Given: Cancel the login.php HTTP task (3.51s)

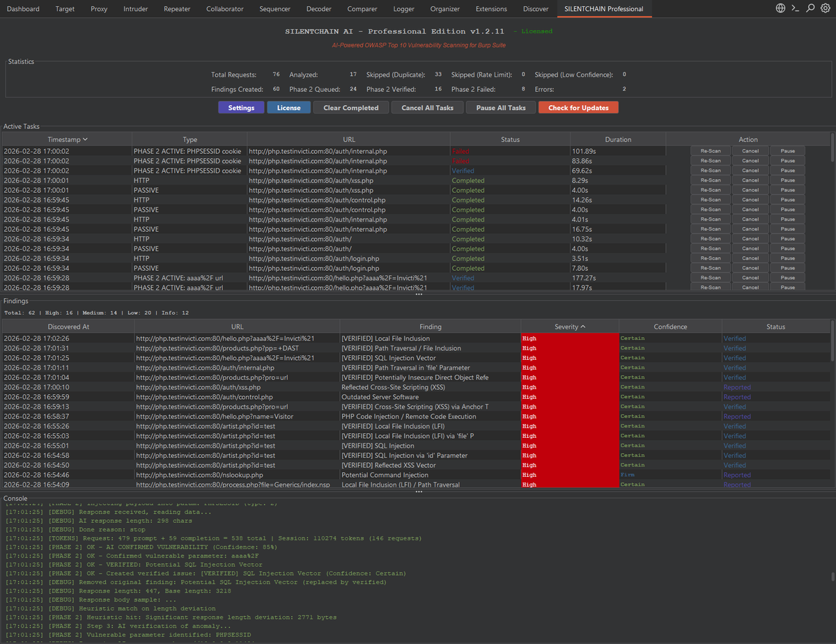Looking at the screenshot, I should tap(750, 258).
